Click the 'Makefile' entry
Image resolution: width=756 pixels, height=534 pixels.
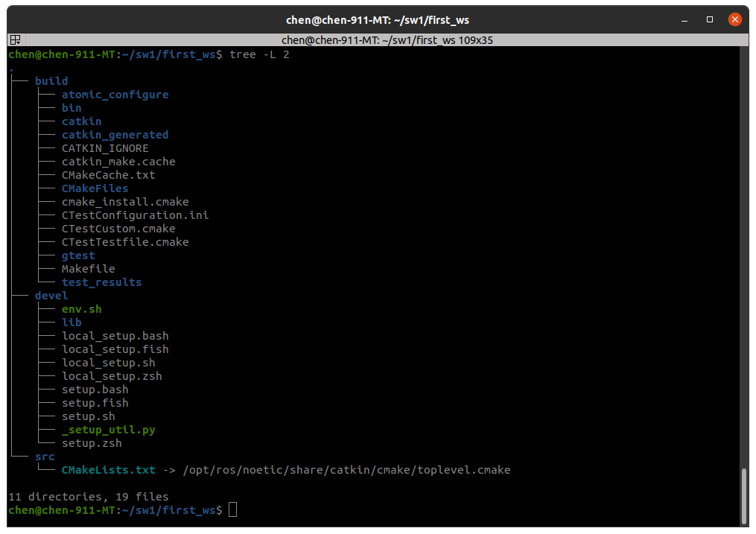pos(88,269)
